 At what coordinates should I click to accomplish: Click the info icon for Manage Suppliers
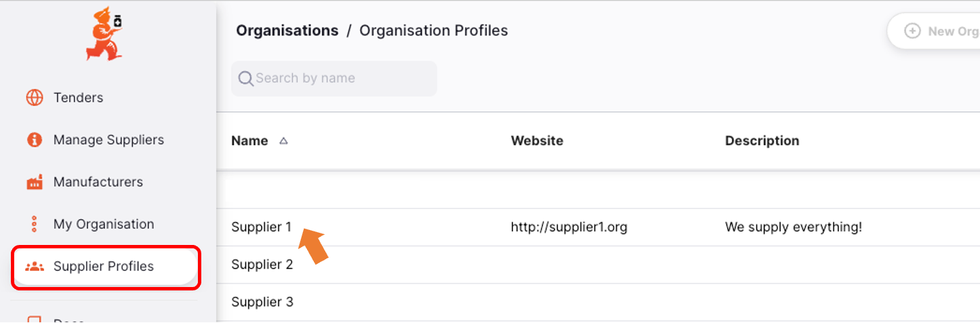pyautogui.click(x=35, y=140)
